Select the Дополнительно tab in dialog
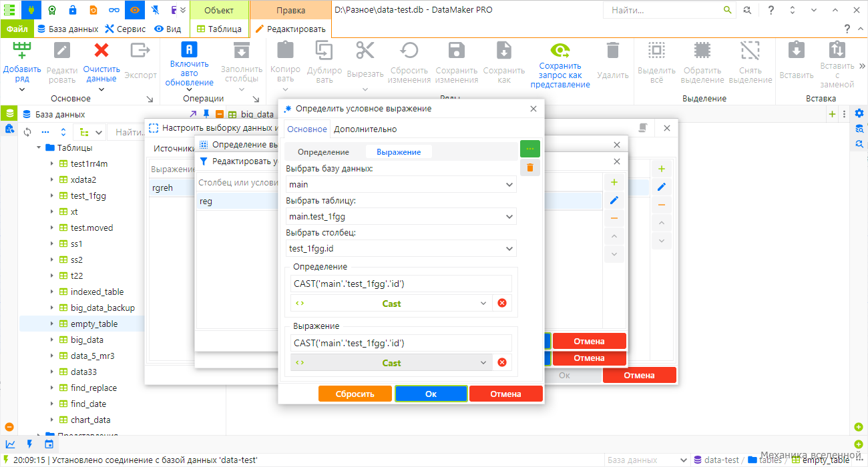The image size is (868, 467). point(365,129)
